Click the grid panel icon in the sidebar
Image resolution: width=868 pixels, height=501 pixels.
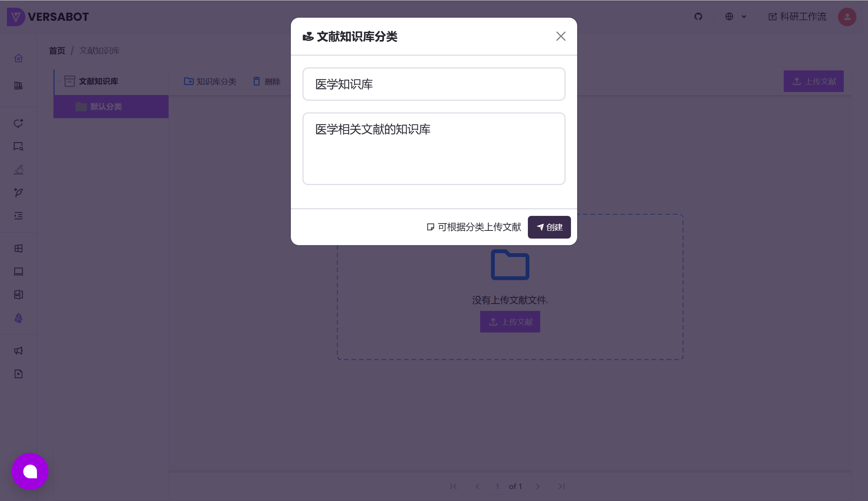point(18,248)
